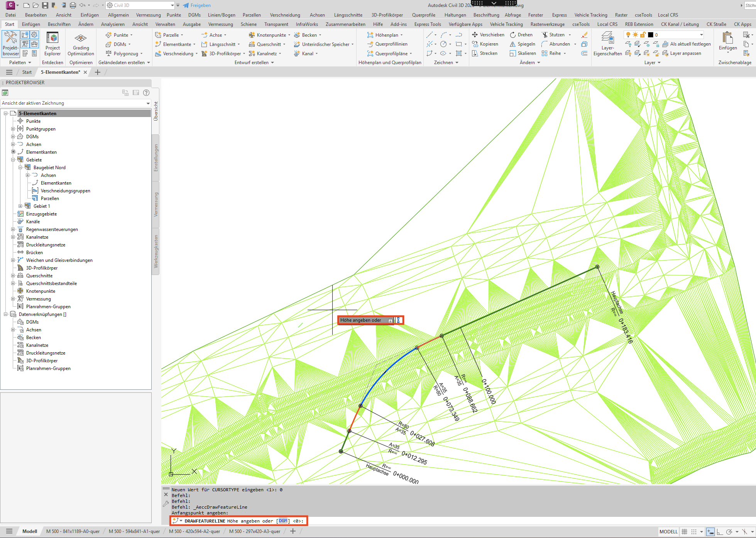756x538 pixels.
Task: Click the Freigeben share button
Action: pyautogui.click(x=197, y=5)
